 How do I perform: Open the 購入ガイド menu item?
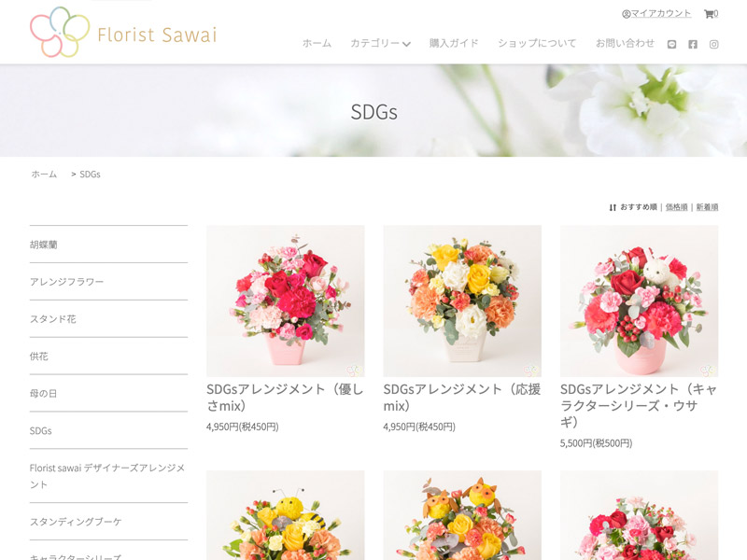tap(454, 43)
